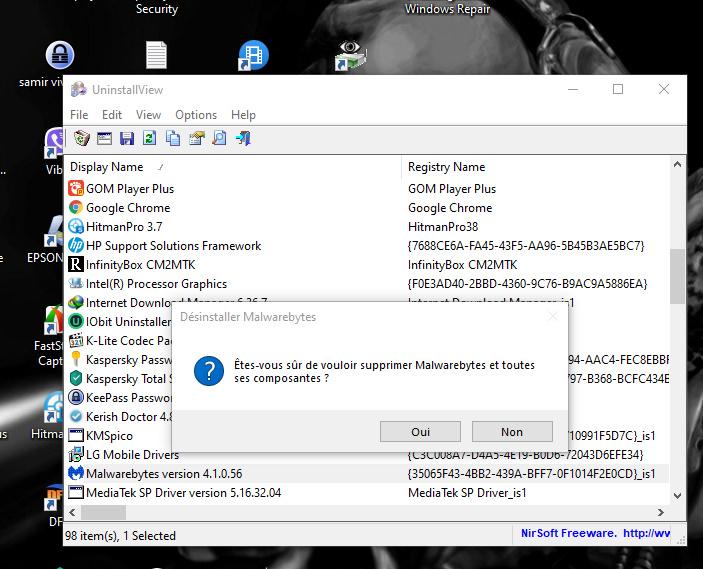Click the Exit door toolbar icon

(243, 138)
